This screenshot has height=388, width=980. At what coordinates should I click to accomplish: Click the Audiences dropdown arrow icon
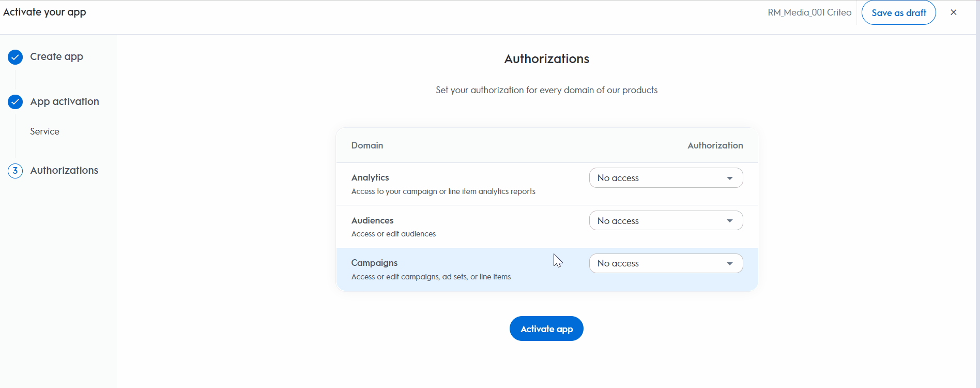pos(730,221)
